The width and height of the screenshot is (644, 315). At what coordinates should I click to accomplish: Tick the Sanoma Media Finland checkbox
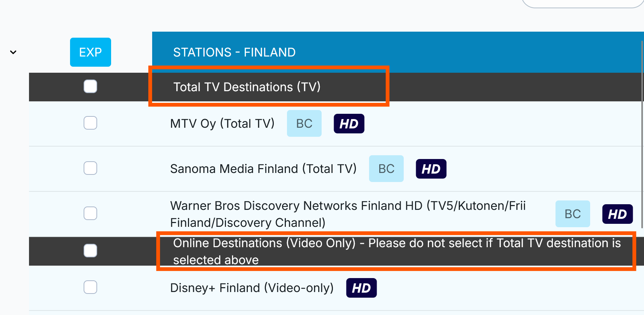click(90, 168)
